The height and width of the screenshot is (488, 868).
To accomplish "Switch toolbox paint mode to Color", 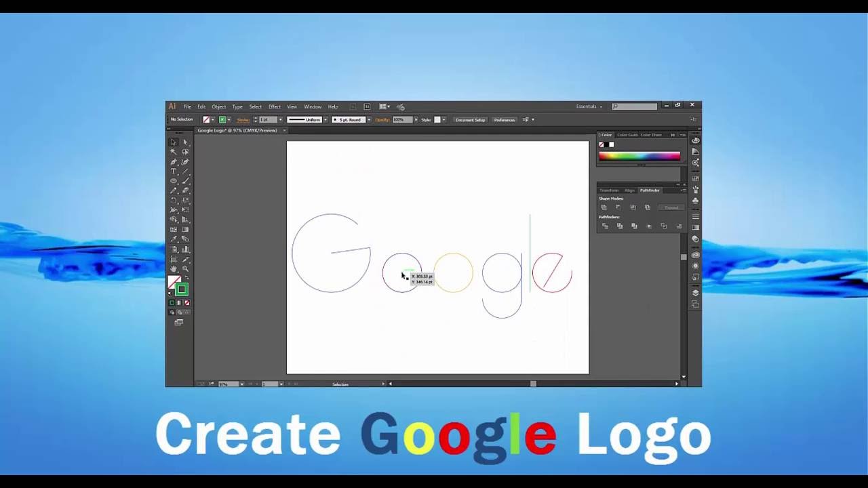I will coord(172,302).
